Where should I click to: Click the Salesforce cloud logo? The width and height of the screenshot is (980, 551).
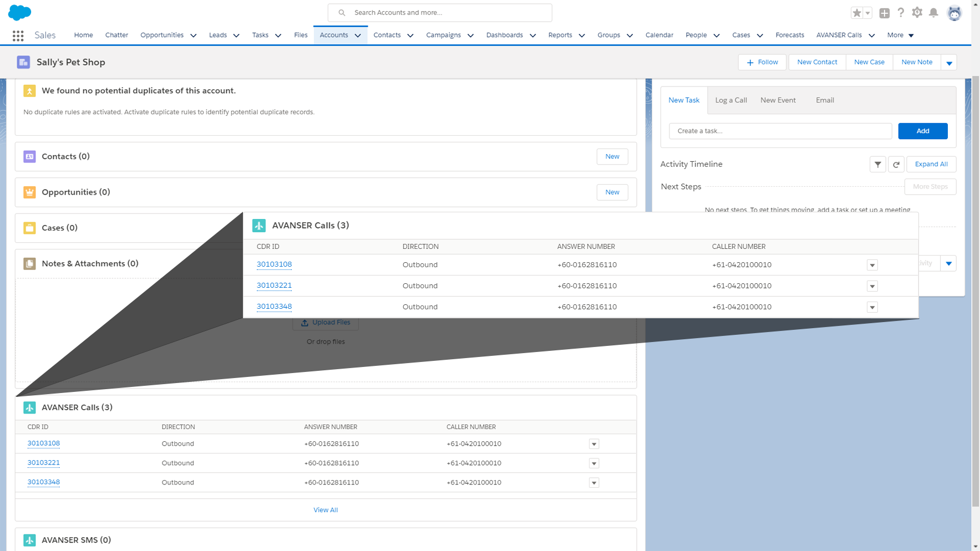[x=19, y=12]
